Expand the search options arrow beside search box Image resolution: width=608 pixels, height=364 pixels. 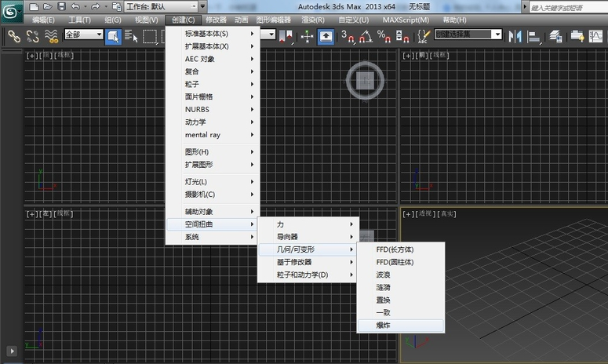tap(525, 6)
